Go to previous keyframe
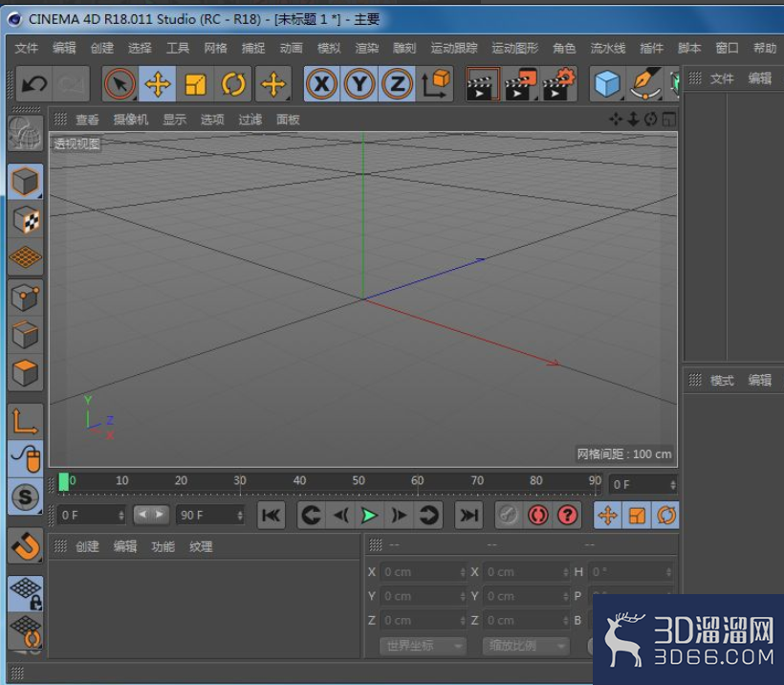The width and height of the screenshot is (784, 685). (311, 516)
